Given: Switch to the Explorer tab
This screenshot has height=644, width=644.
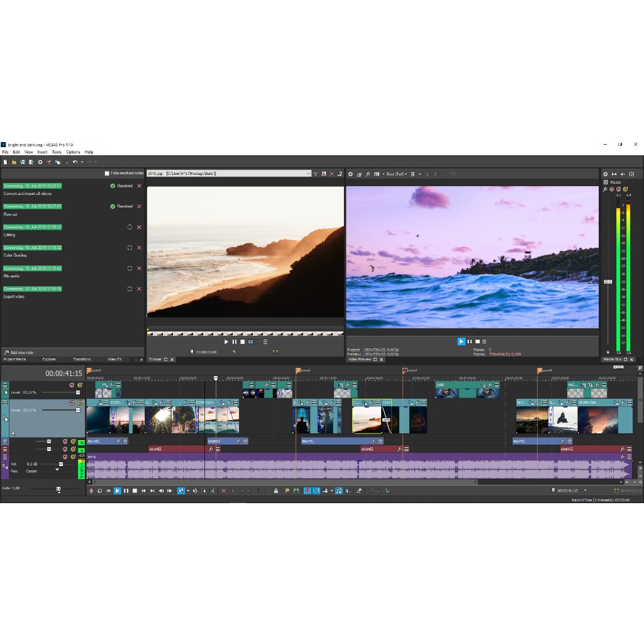Looking at the screenshot, I should coord(49,359).
